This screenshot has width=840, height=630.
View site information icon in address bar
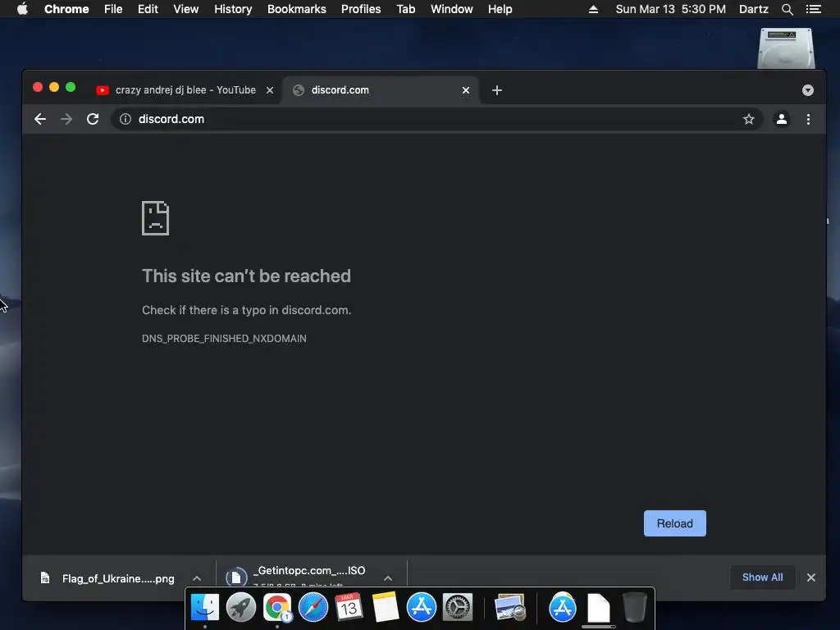pos(126,119)
